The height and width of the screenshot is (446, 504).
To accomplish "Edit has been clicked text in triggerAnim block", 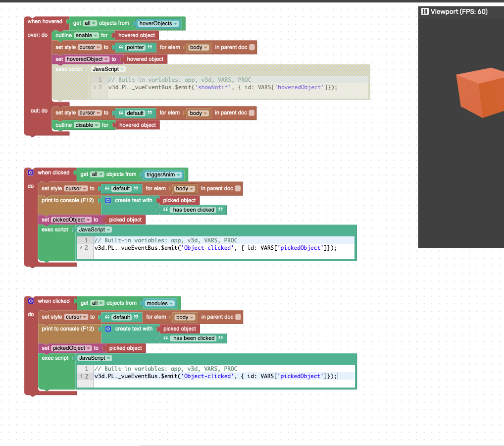I will [194, 210].
